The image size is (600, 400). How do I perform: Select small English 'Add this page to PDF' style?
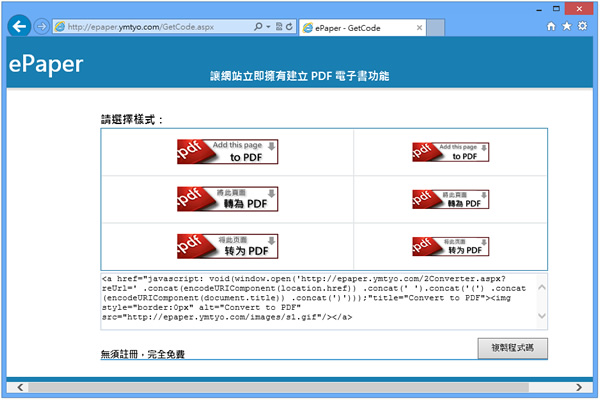(x=450, y=152)
